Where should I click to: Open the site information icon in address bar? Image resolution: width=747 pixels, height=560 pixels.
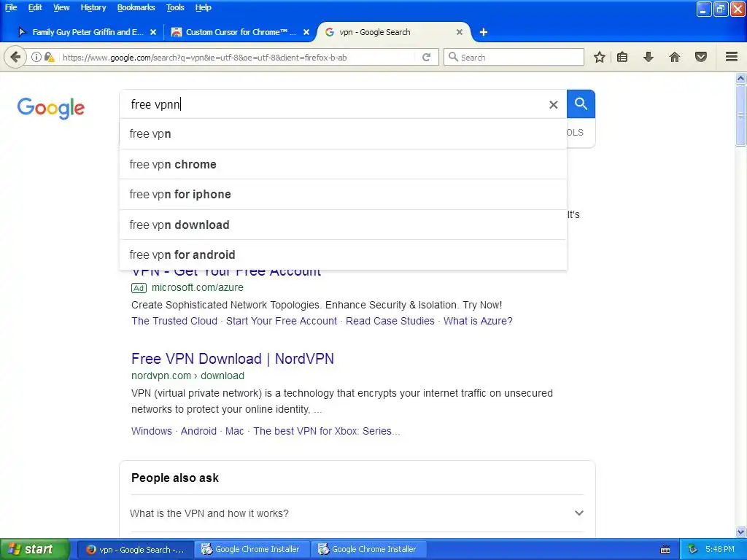[x=36, y=57]
